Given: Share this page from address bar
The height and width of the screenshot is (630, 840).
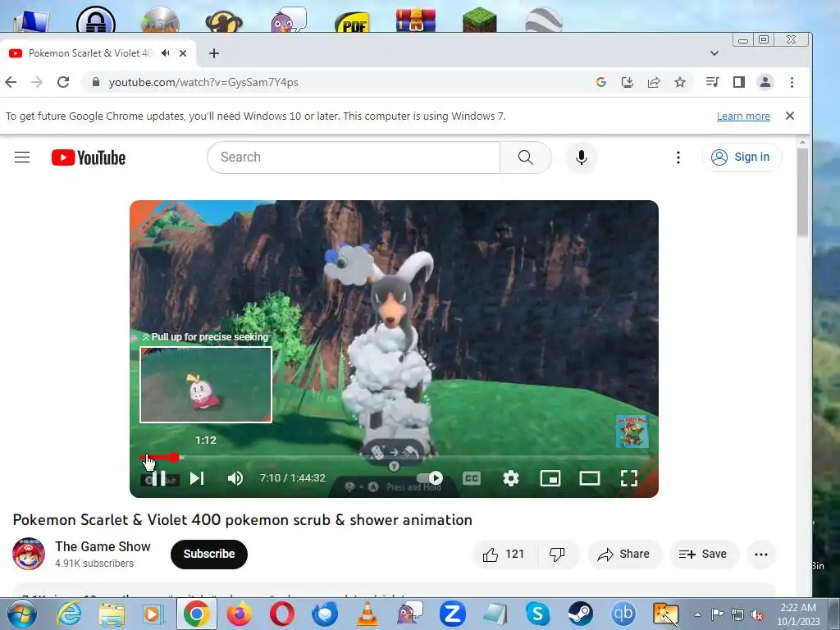Looking at the screenshot, I should click(x=654, y=82).
